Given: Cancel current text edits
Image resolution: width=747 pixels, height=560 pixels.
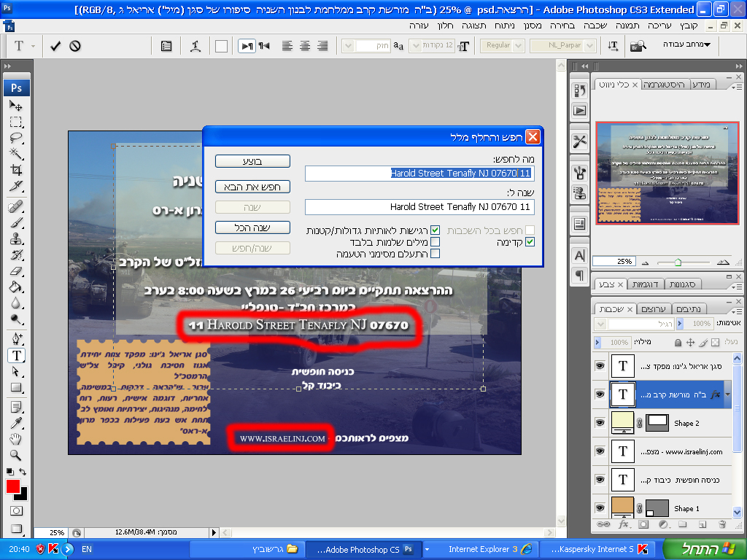Looking at the screenshot, I should (75, 46).
